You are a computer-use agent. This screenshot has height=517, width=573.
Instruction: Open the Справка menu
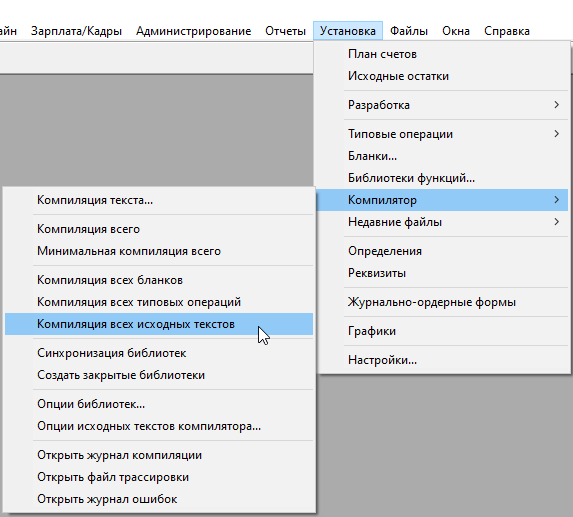click(507, 31)
